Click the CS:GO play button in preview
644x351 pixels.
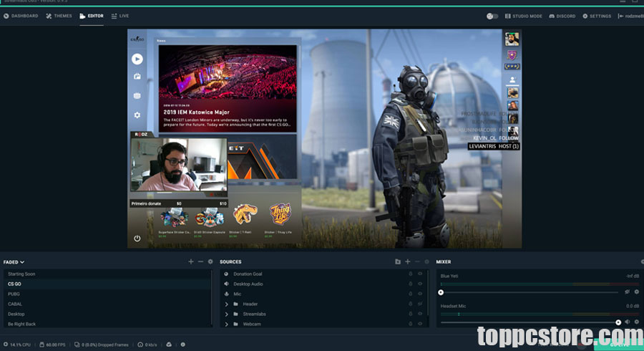pyautogui.click(x=137, y=59)
